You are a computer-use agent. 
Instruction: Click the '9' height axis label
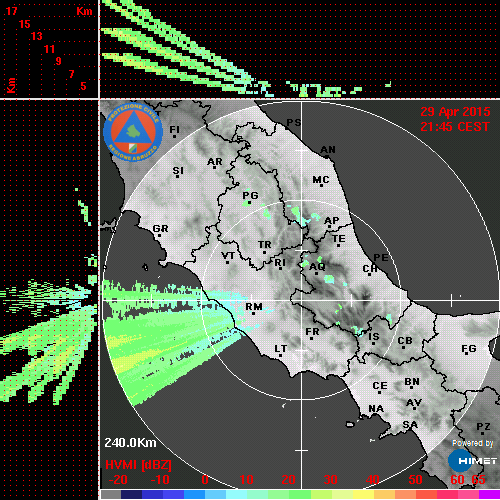[58, 61]
